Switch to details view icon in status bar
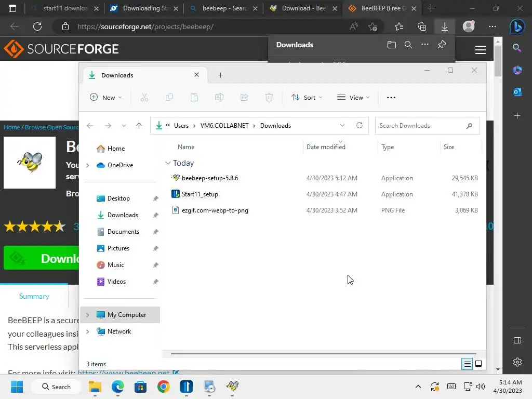 (467, 364)
